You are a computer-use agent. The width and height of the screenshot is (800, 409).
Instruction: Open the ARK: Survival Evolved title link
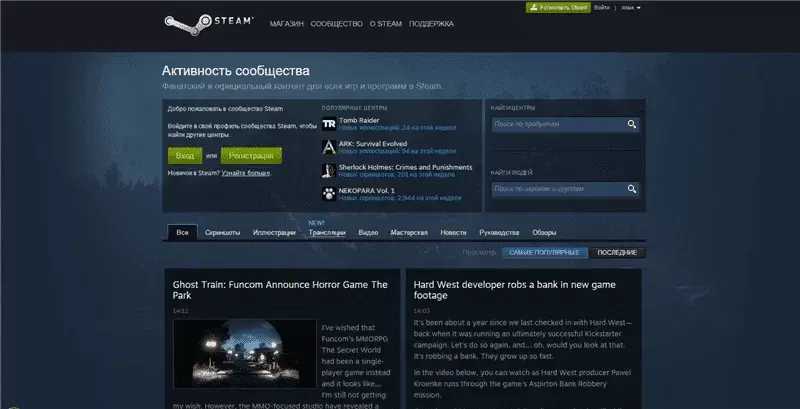pos(373,144)
